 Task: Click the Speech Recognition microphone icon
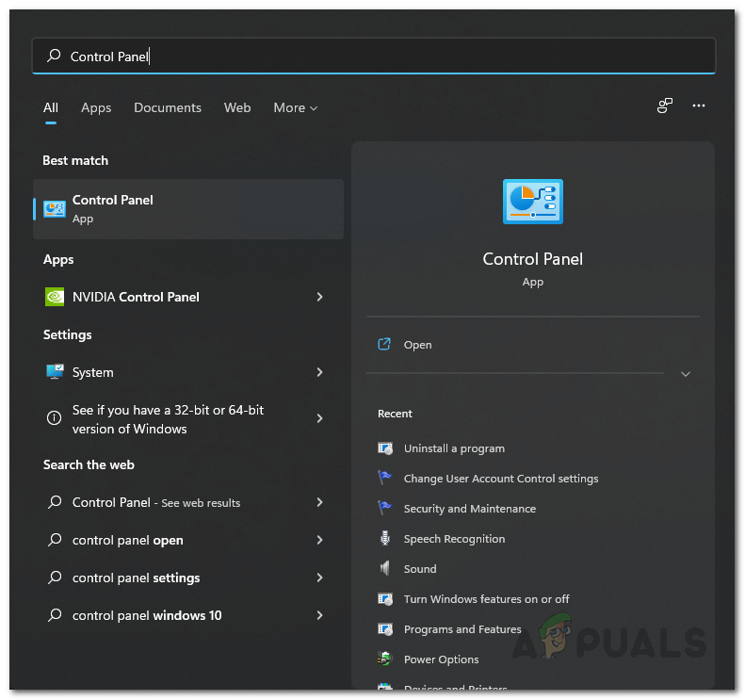pyautogui.click(x=385, y=538)
